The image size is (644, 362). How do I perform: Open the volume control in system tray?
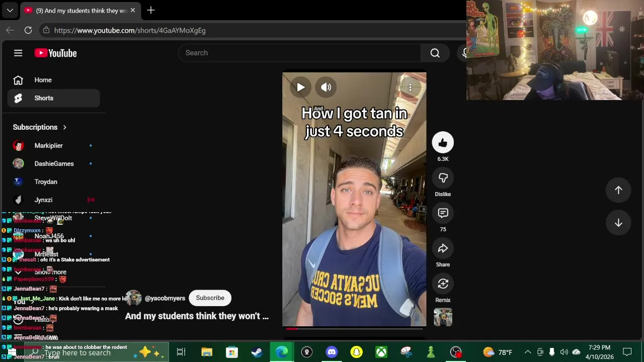(x=564, y=352)
